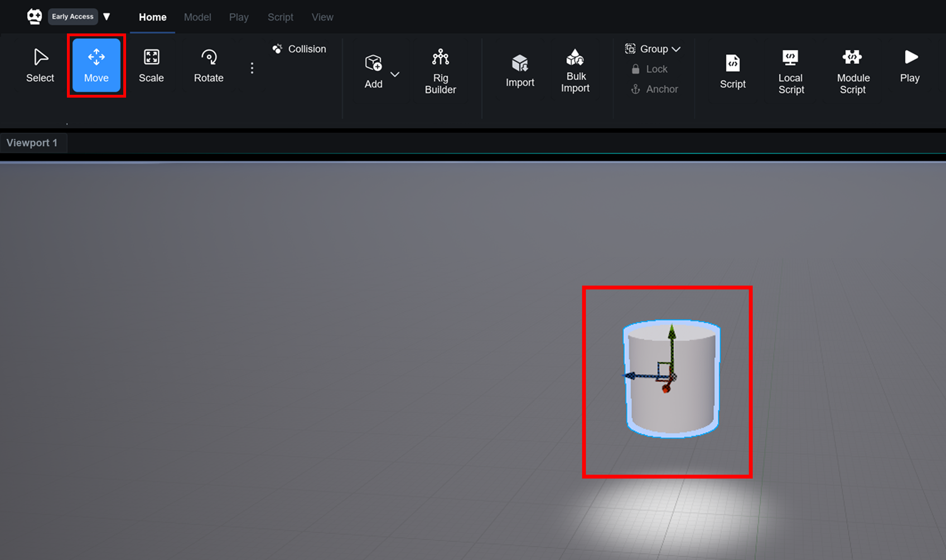
Task: Choose the Select tool
Action: coord(40,66)
